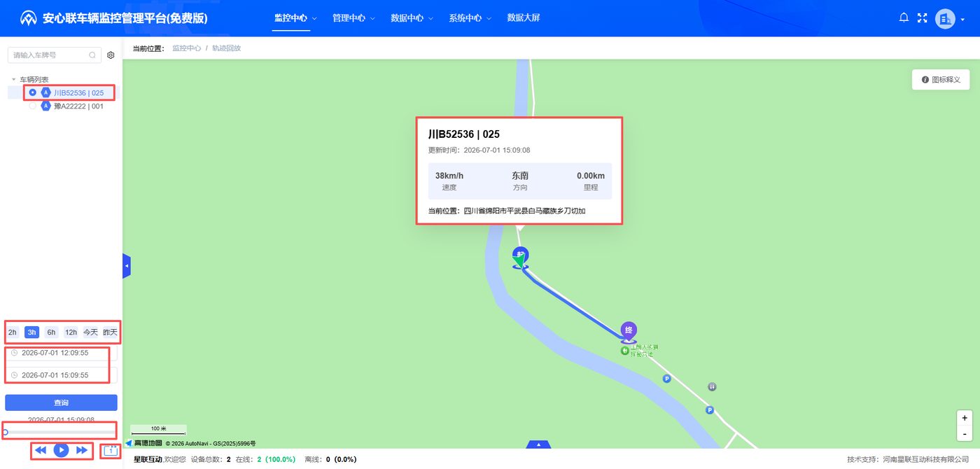This screenshot has width=980, height=469.
Task: Click the playback progress slider handle
Action: tap(6, 433)
